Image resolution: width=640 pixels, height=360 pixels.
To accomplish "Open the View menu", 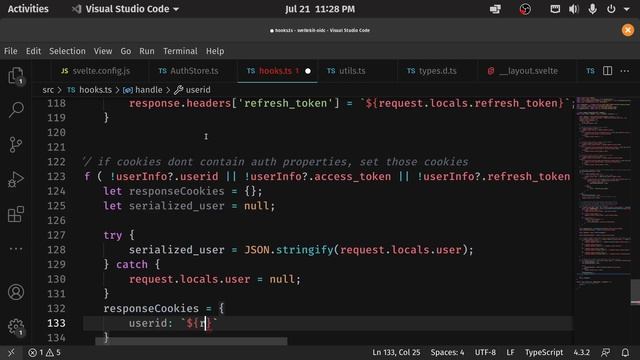I will (103, 51).
